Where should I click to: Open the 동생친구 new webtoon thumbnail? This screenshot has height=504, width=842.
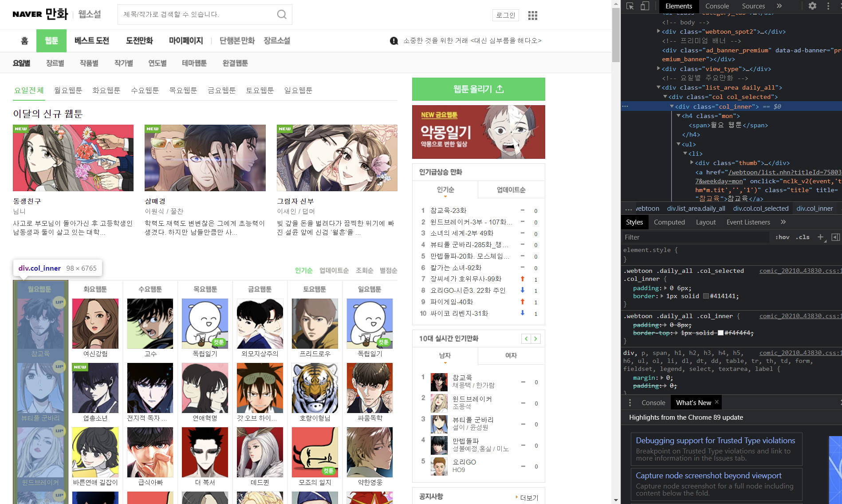pos(73,158)
